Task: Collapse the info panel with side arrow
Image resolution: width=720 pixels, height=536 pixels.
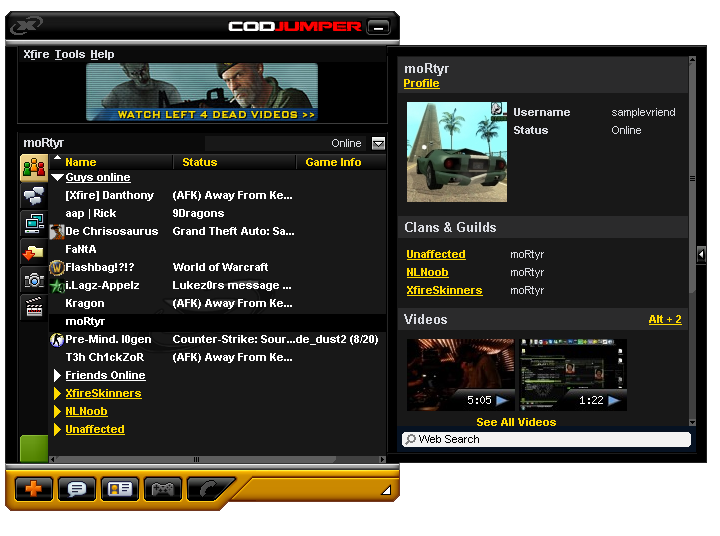Action: (x=701, y=254)
